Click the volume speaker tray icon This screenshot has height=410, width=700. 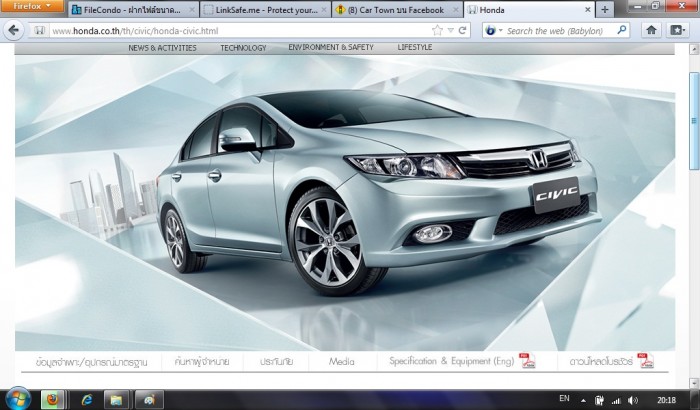click(x=633, y=400)
